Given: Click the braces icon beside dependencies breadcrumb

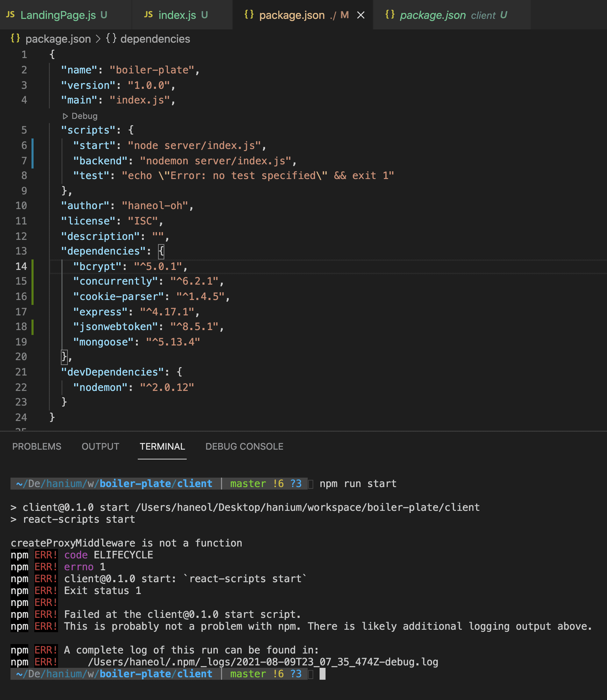Looking at the screenshot, I should (111, 38).
